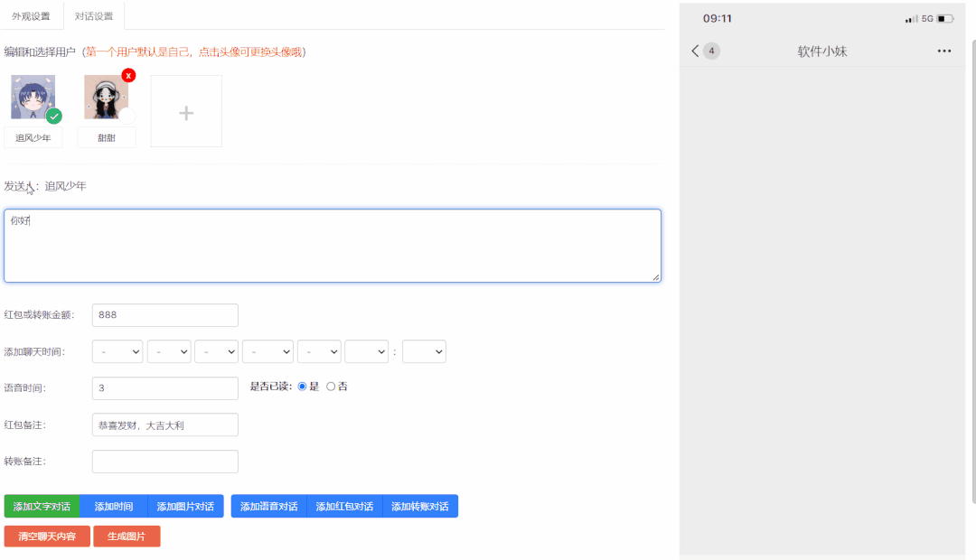This screenshot has width=976, height=560.
Task: Open the three-dot menu in chat header
Action: click(943, 51)
